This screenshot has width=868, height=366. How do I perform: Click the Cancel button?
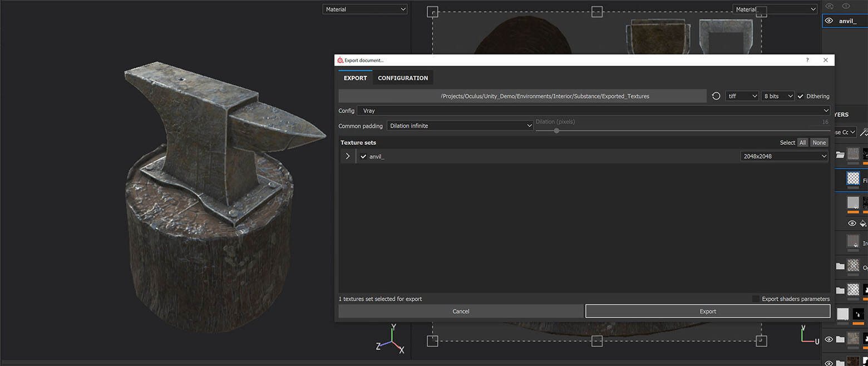pyautogui.click(x=461, y=311)
